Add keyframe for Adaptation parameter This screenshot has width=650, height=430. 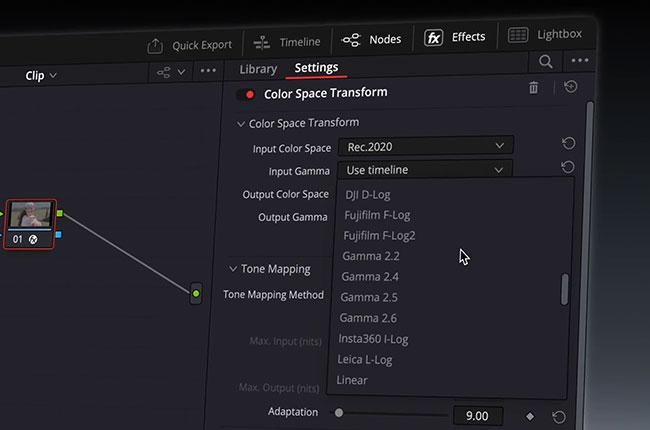click(x=530, y=416)
